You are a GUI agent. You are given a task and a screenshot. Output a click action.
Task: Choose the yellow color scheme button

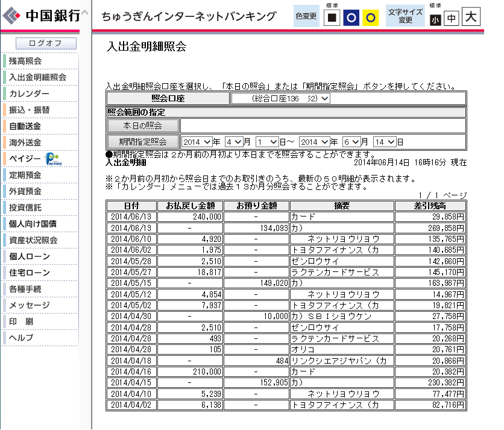[x=370, y=17]
